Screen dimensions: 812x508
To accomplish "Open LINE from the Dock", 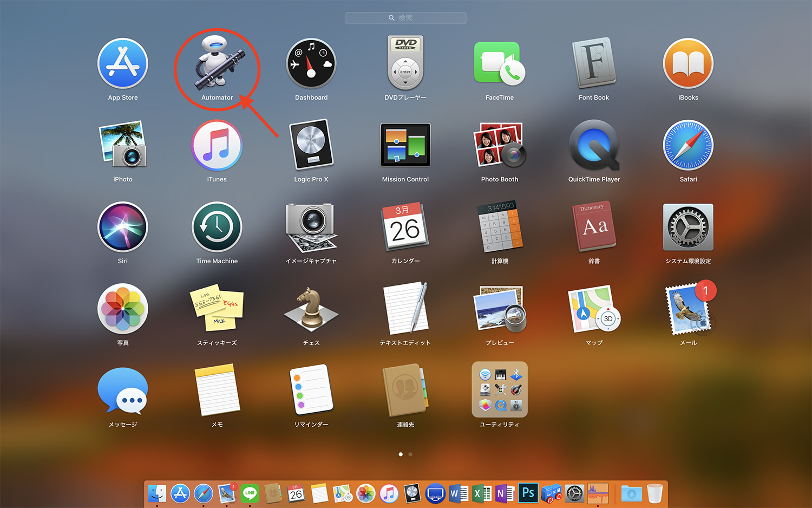I will (250, 493).
